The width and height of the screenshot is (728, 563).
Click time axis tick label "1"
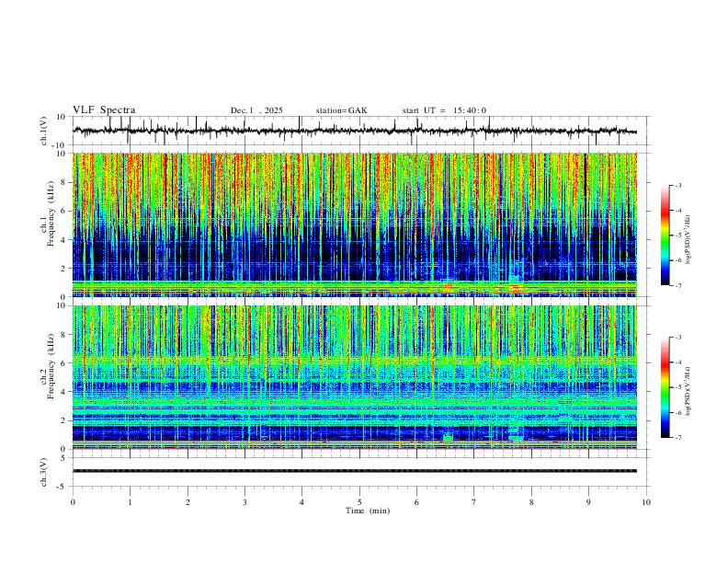click(x=130, y=502)
